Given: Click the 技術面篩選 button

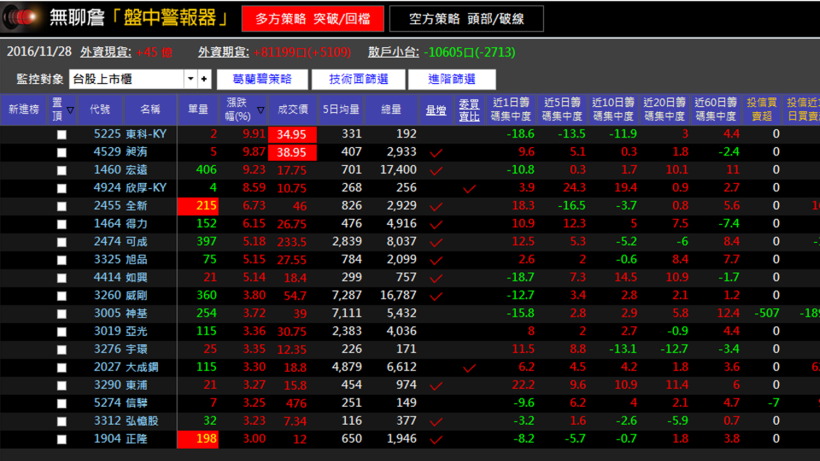Looking at the screenshot, I should pos(358,79).
